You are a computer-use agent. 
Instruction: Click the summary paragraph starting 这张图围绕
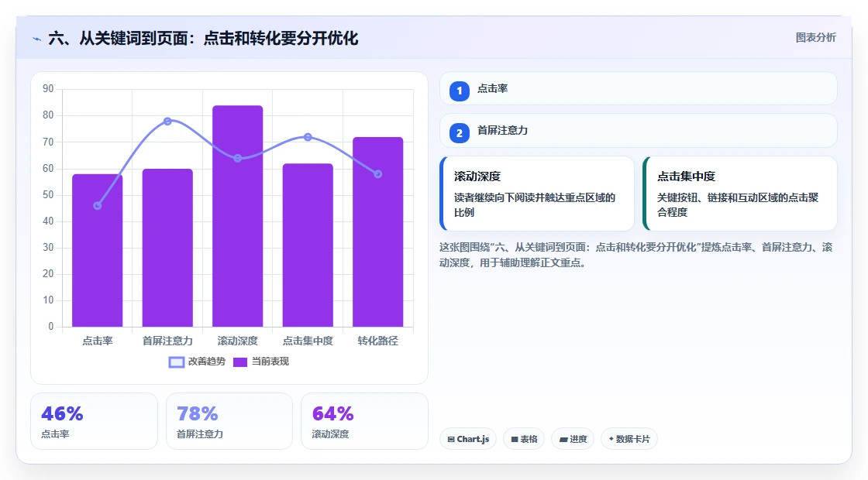(x=636, y=255)
